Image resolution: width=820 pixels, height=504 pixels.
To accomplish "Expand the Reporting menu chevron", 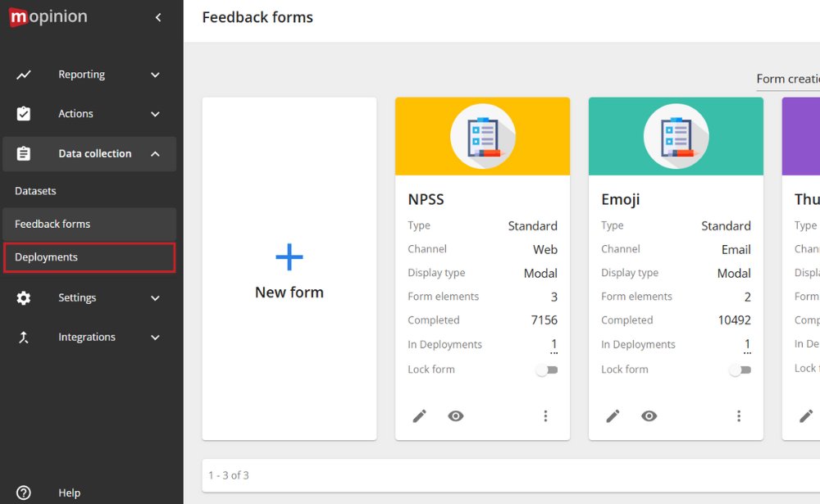I will (155, 75).
